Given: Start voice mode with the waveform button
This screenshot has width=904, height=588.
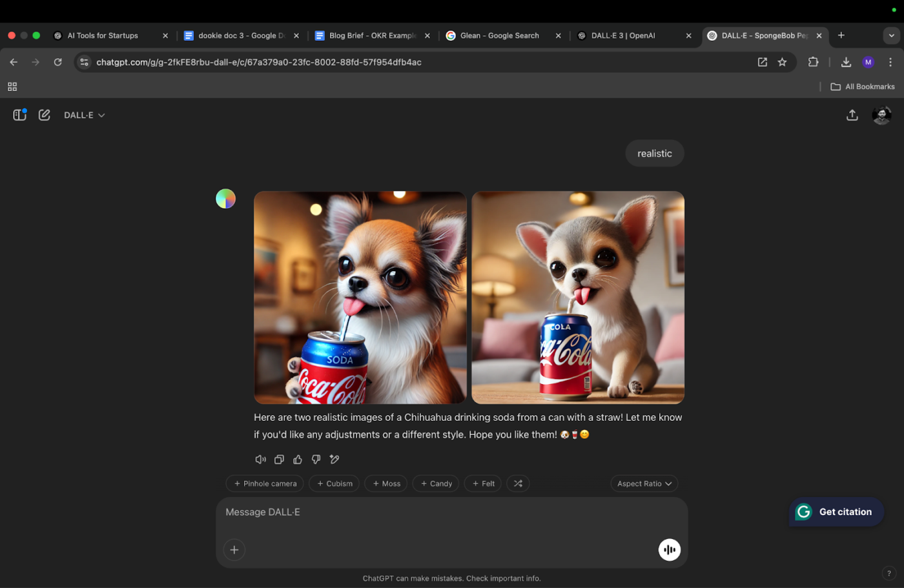Looking at the screenshot, I should [x=669, y=550].
